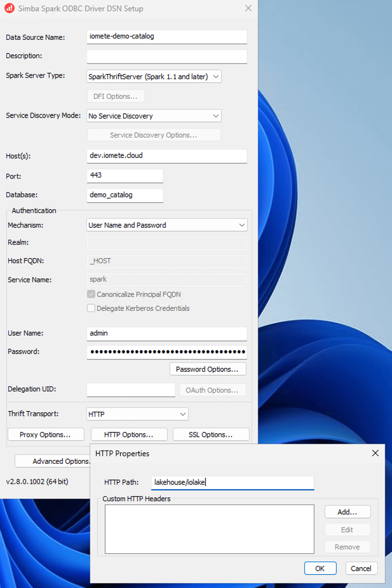The width and height of the screenshot is (392, 588).
Task: Click the OAuth Options button
Action: (x=213, y=390)
